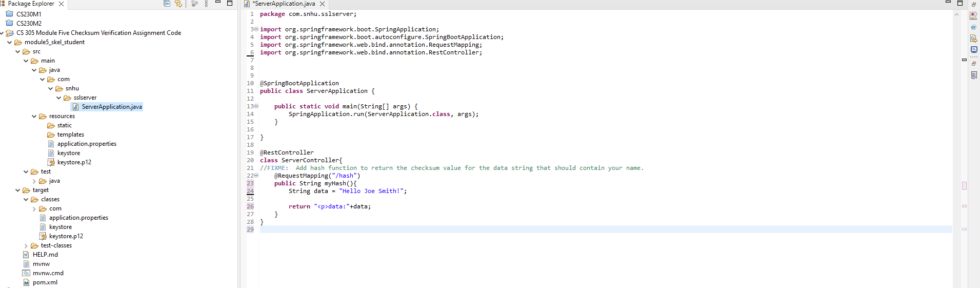980x288 pixels.
Task: Collapse the sslserver folder
Action: tap(59, 98)
